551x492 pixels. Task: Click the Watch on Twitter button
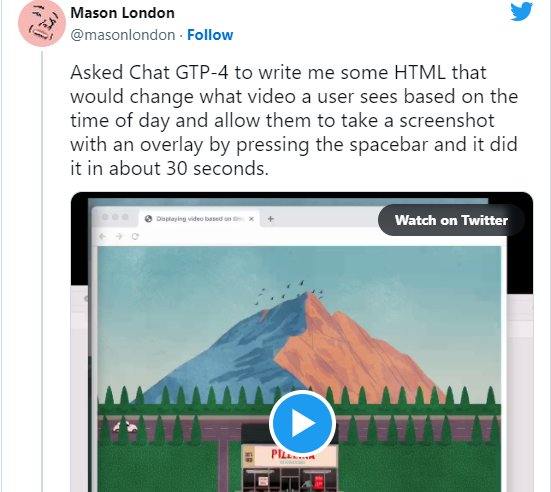(x=451, y=220)
